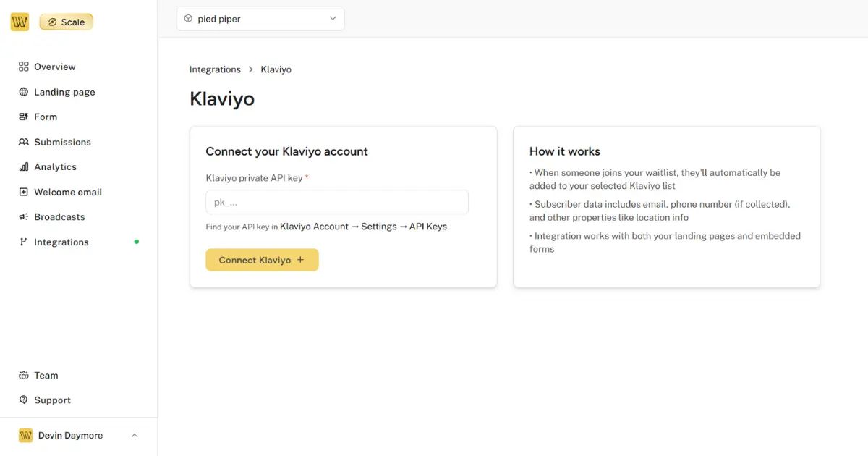This screenshot has width=868, height=456.
Task: Open the Team page
Action: 46,375
